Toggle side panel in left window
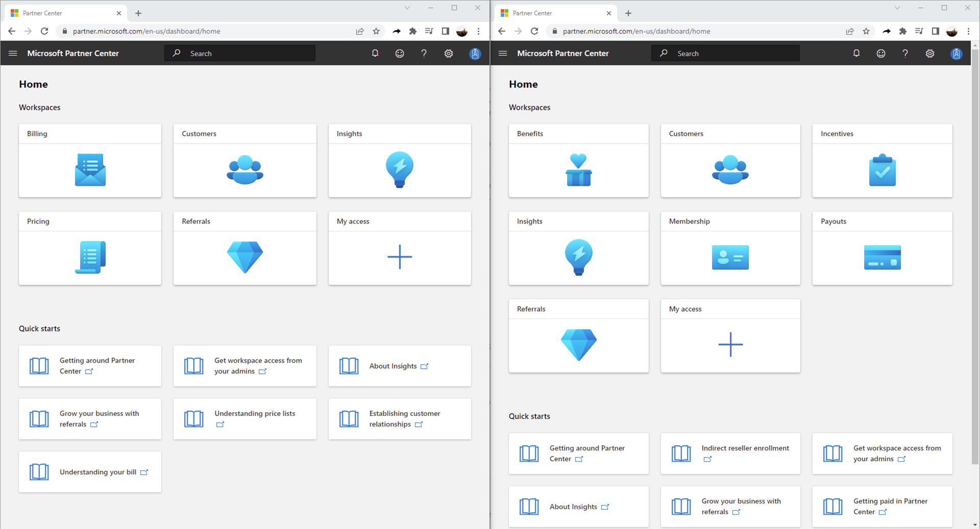This screenshot has width=980, height=529. 446,31
